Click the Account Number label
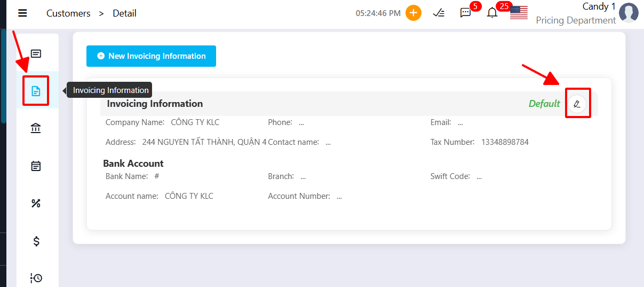The height and width of the screenshot is (287, 644). tap(299, 196)
